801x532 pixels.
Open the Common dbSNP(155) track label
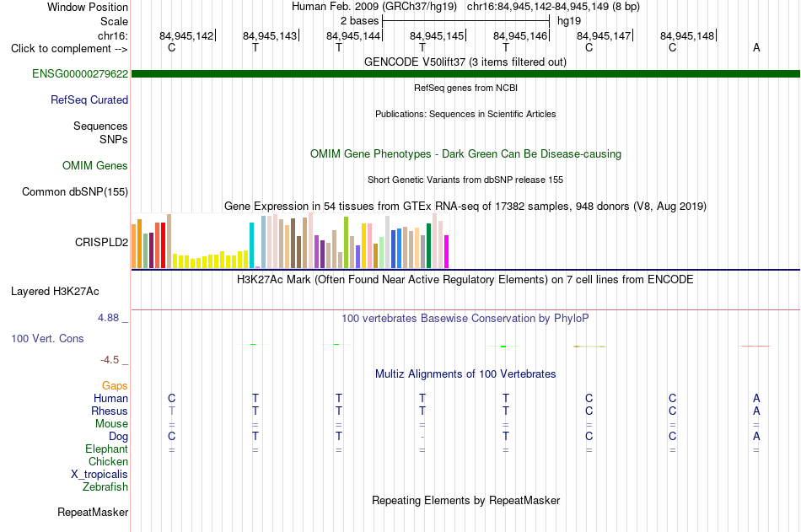pos(74,191)
